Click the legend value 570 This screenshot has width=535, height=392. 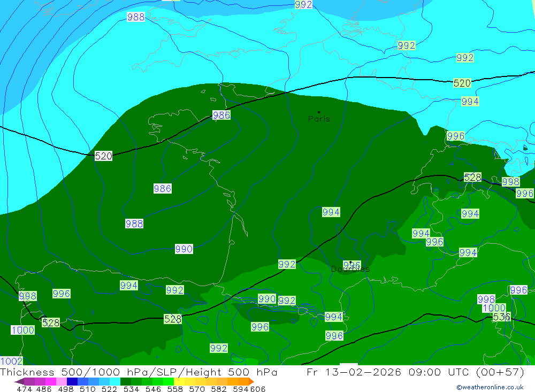click(197, 389)
